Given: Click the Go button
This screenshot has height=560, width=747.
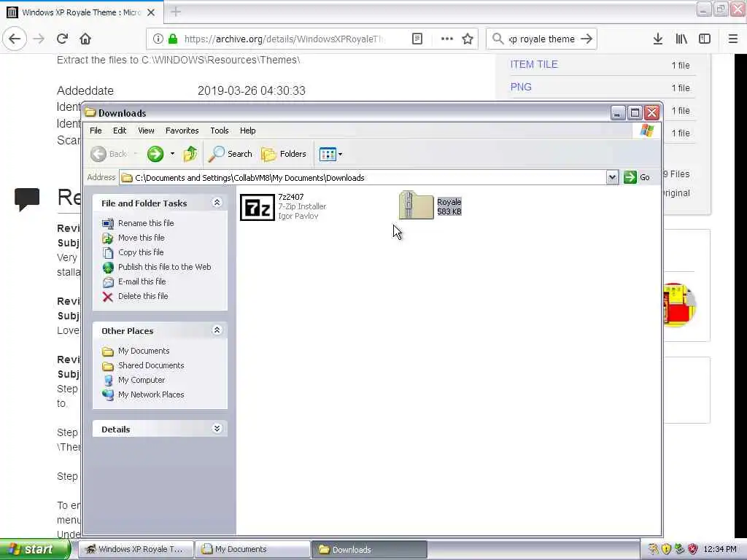Looking at the screenshot, I should pos(637,177).
